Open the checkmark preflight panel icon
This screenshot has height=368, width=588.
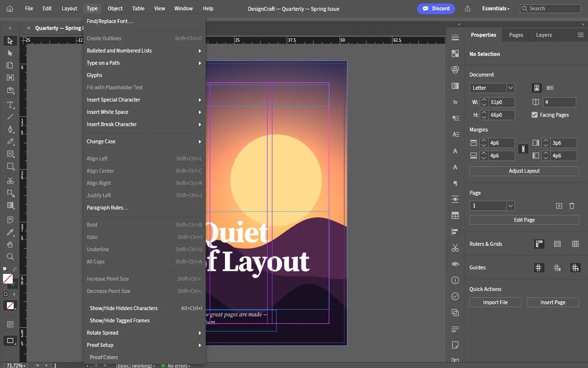(455, 296)
